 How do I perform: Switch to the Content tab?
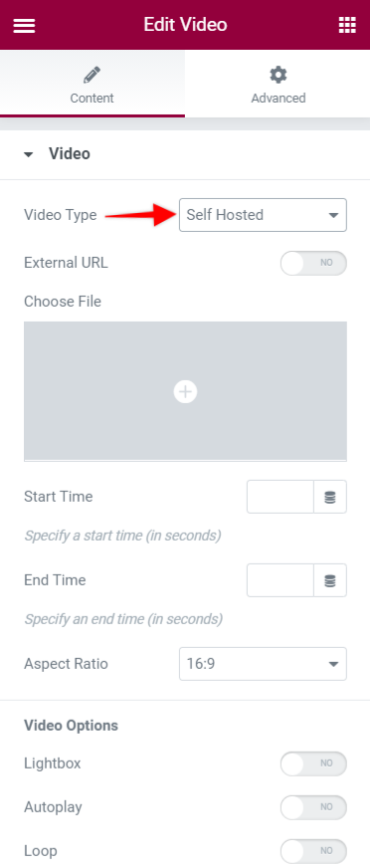click(x=92, y=84)
